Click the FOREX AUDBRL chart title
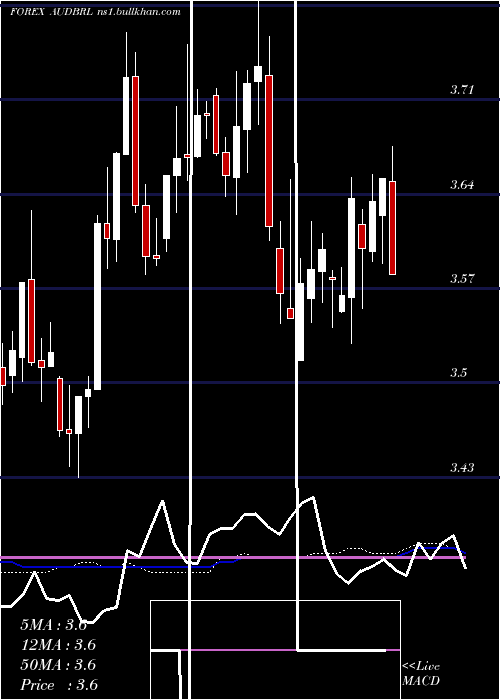Screen dimensions: 500x700 pos(53,12)
